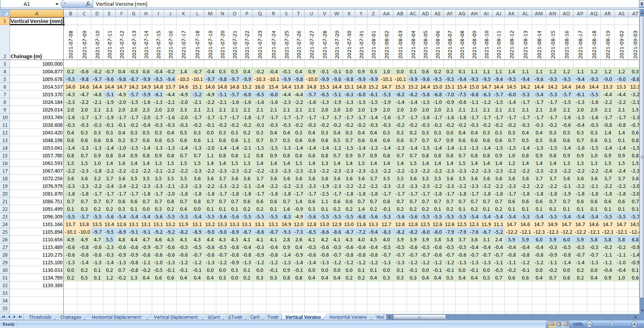The width and height of the screenshot is (644, 328).
Task: Select column header AK
Action: pos(511,13)
